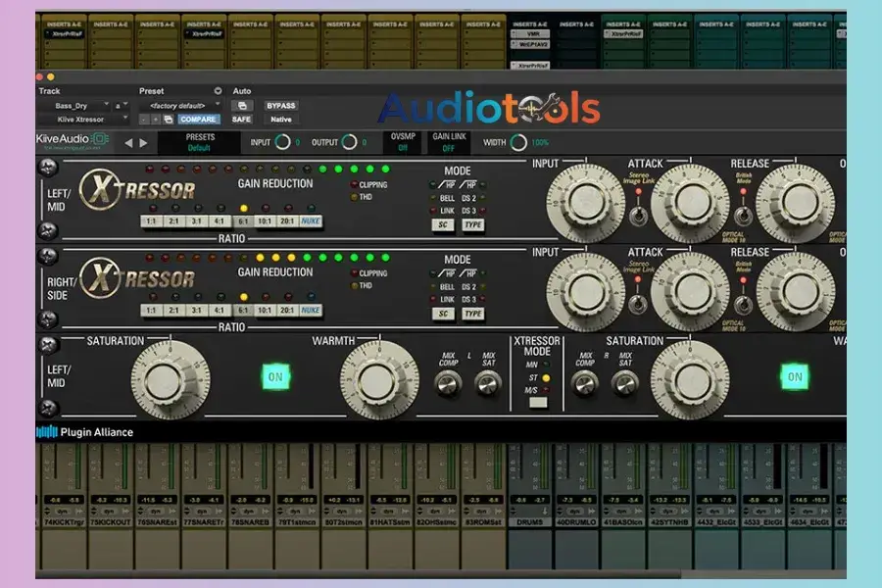Click the TYPE button in the Mode section
The width and height of the screenshot is (882, 588).
tap(473, 224)
